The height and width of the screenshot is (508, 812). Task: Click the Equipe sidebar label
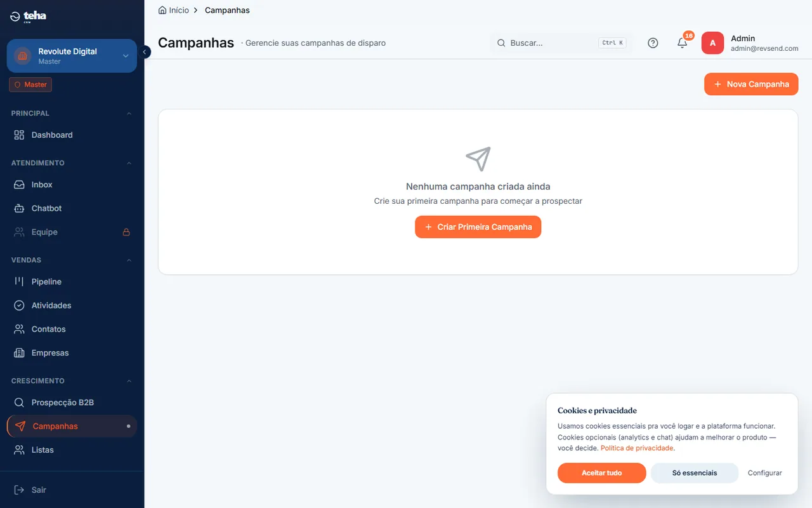[44, 232]
